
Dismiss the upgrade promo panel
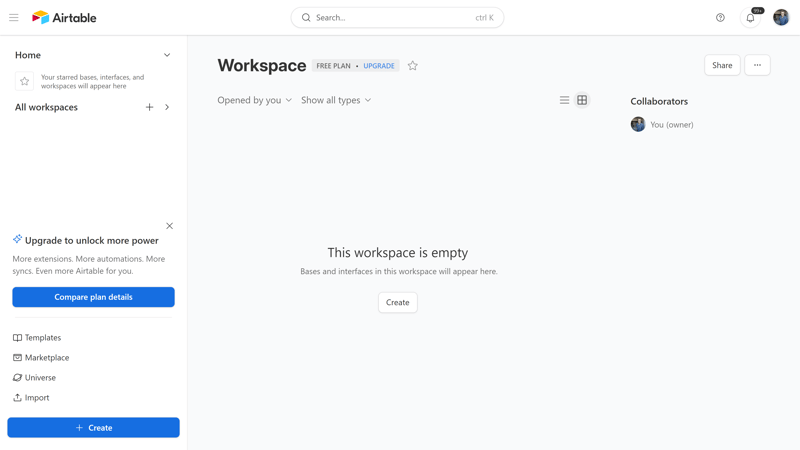click(x=169, y=226)
